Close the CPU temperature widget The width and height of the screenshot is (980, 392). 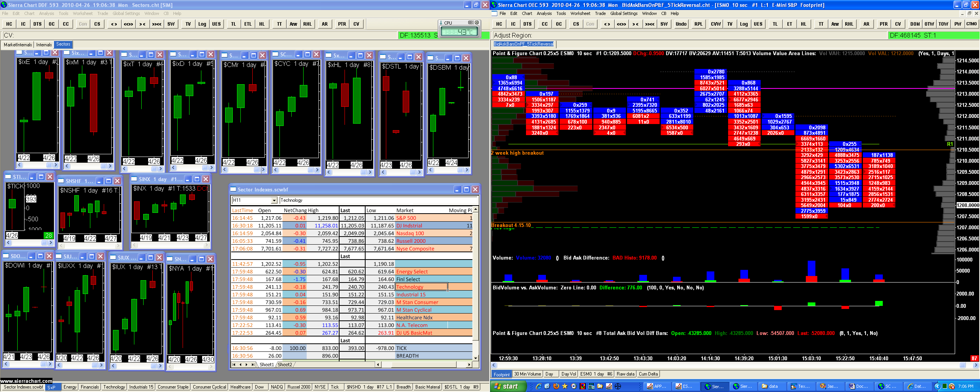(477, 23)
